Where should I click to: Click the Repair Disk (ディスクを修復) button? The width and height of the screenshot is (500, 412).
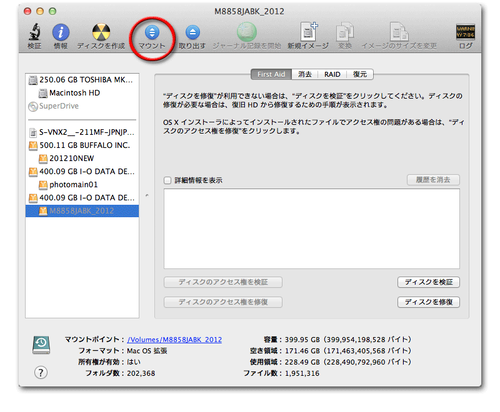(x=428, y=302)
